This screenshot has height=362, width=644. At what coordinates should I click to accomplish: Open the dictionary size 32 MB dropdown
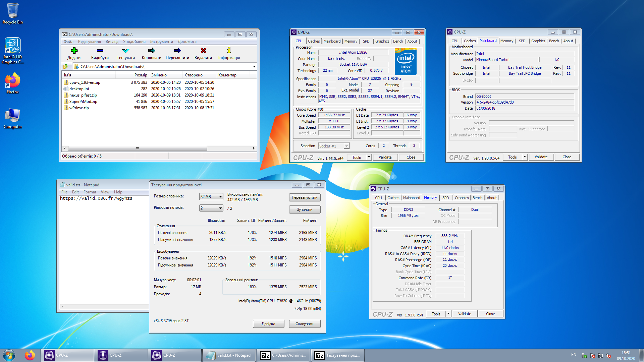tap(211, 197)
